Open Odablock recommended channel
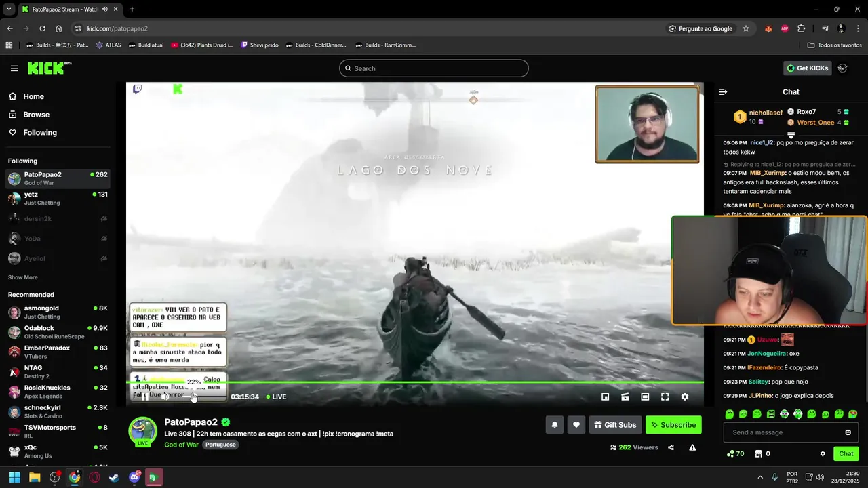This screenshot has height=488, width=868. (58, 332)
